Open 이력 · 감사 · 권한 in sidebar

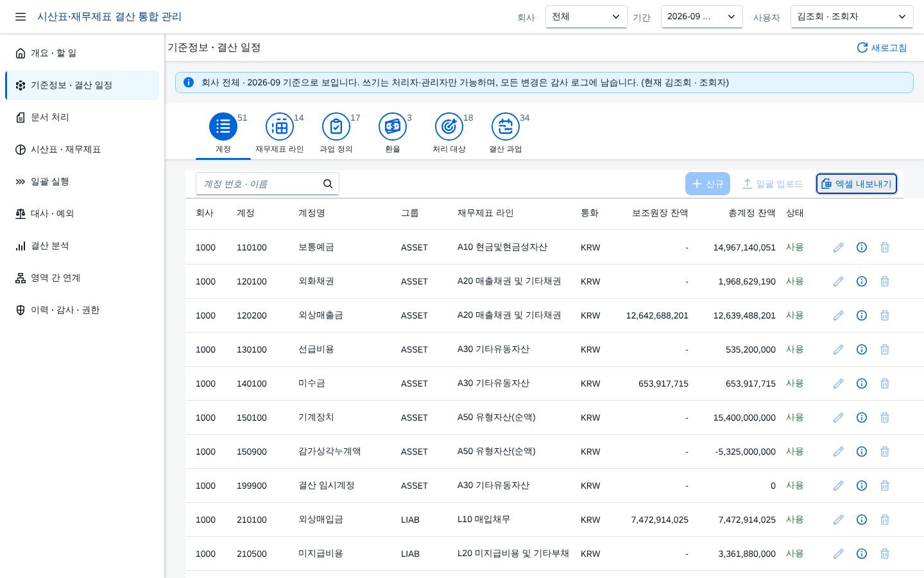pos(82,310)
